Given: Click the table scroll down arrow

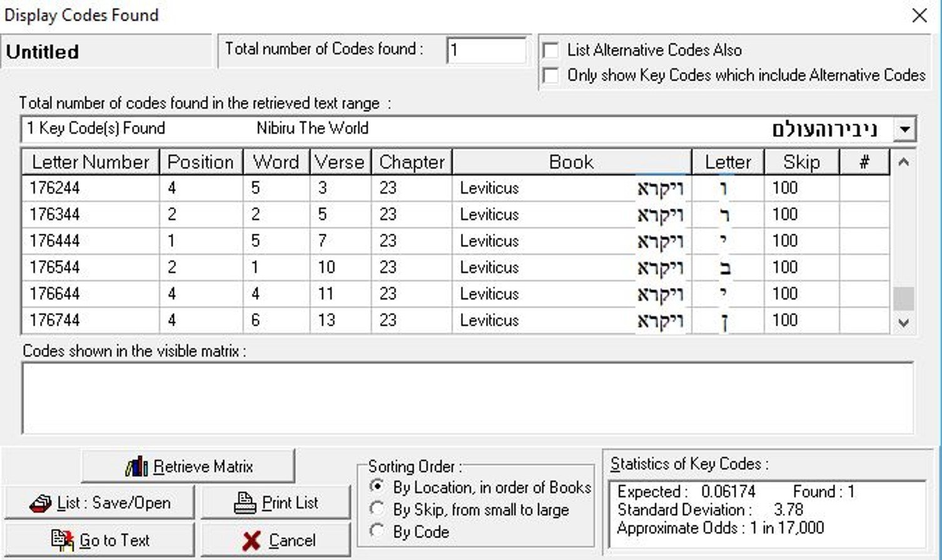Looking at the screenshot, I should tap(903, 322).
